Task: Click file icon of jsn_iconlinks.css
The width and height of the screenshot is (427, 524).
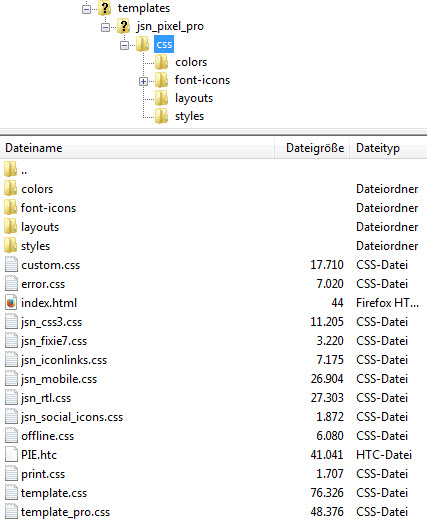Action: [x=11, y=360]
